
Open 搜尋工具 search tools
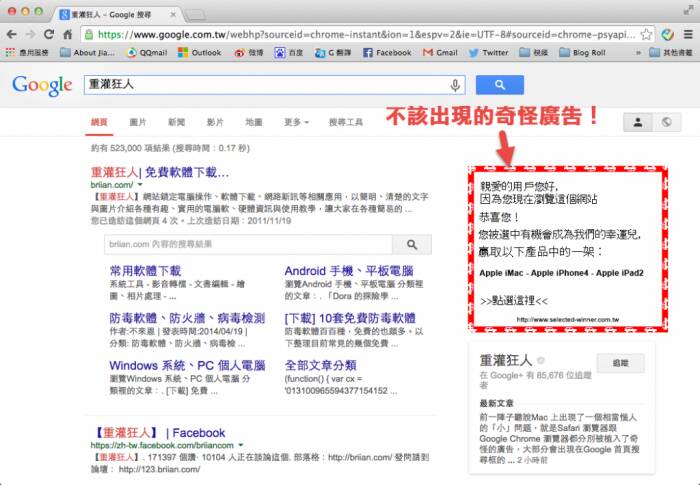(x=346, y=122)
